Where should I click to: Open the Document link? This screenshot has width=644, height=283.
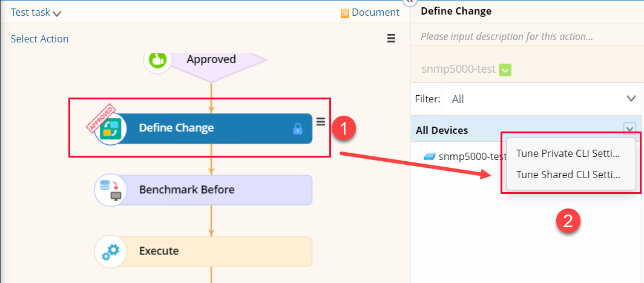click(x=375, y=13)
